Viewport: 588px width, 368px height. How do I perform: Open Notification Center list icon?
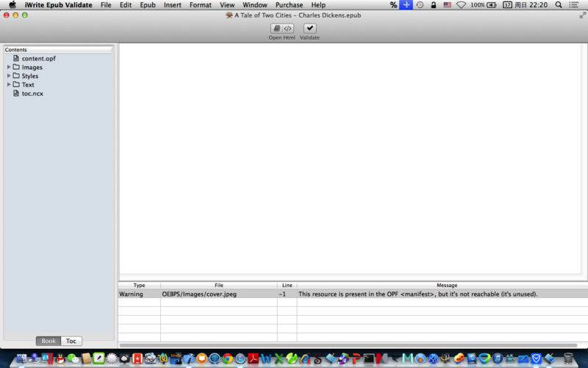click(573, 5)
